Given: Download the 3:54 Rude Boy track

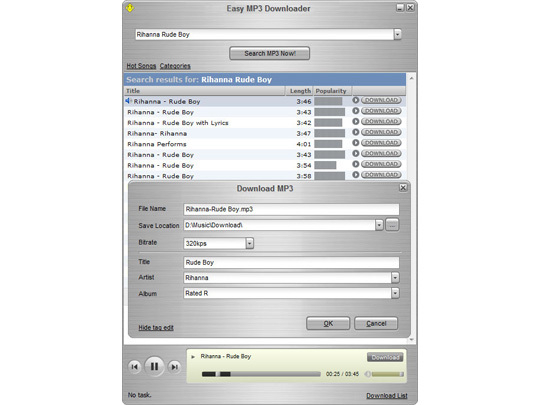Looking at the screenshot, I should [x=381, y=164].
